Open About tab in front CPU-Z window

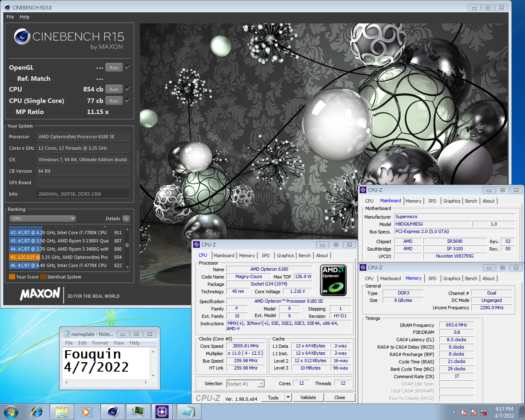pos(322,256)
